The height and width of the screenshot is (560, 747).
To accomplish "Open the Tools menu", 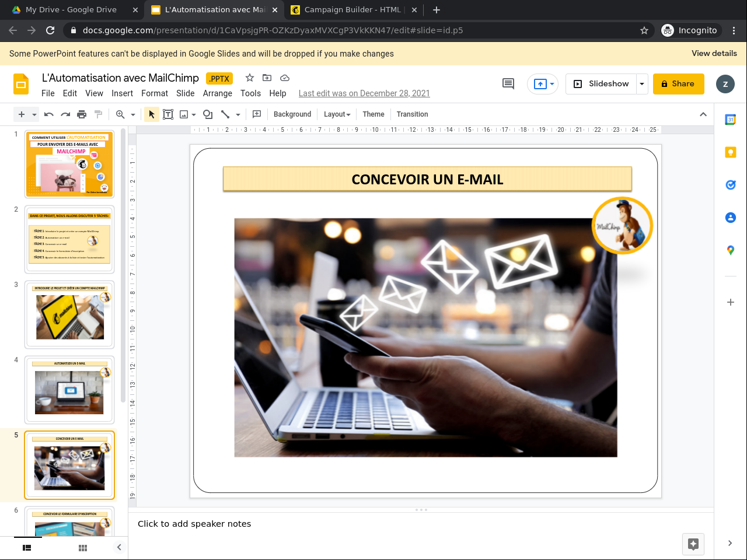I will click(250, 93).
